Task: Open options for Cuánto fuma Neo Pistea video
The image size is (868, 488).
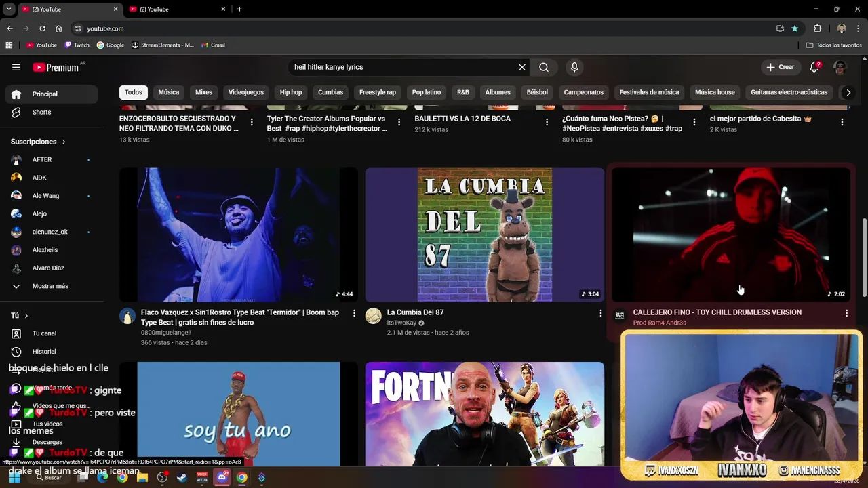Action: (694, 122)
